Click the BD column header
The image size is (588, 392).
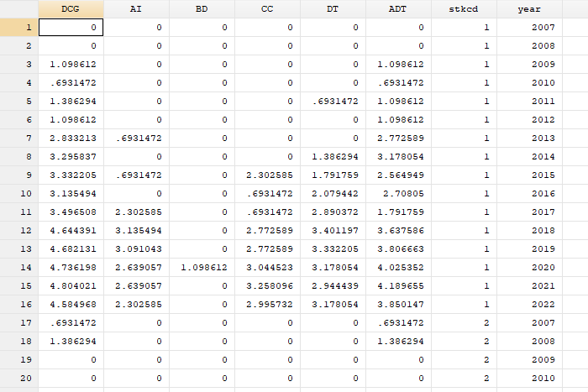click(x=202, y=8)
